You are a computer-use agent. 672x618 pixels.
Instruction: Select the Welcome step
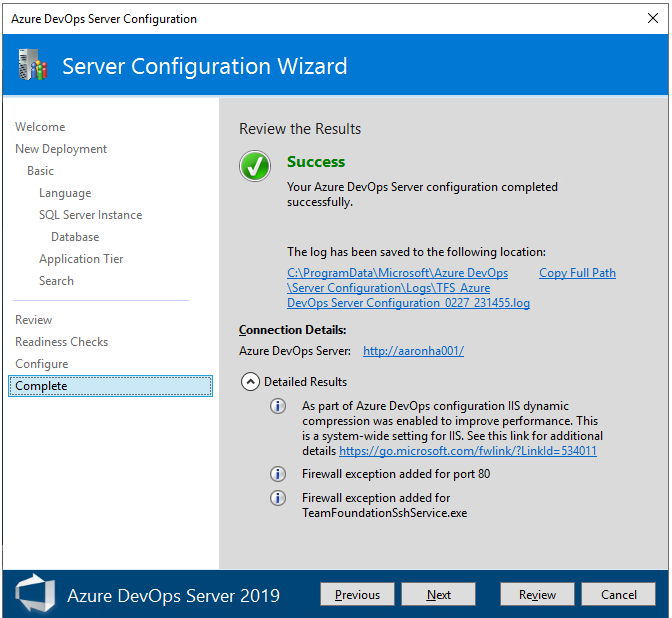tap(40, 127)
